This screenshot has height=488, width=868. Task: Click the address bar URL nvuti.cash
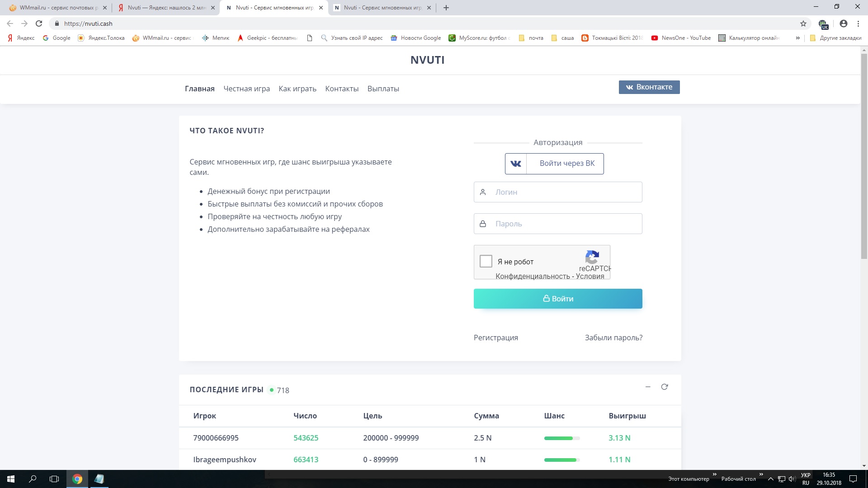pyautogui.click(x=88, y=23)
